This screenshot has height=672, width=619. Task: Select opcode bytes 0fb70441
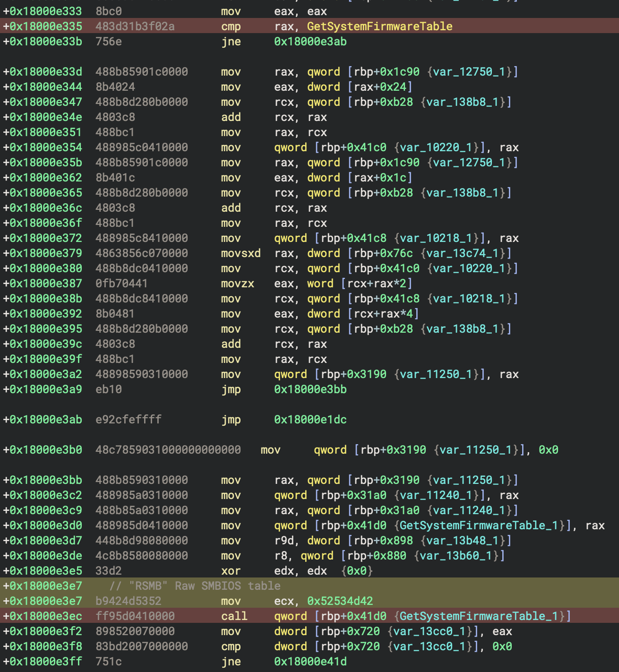121,283
